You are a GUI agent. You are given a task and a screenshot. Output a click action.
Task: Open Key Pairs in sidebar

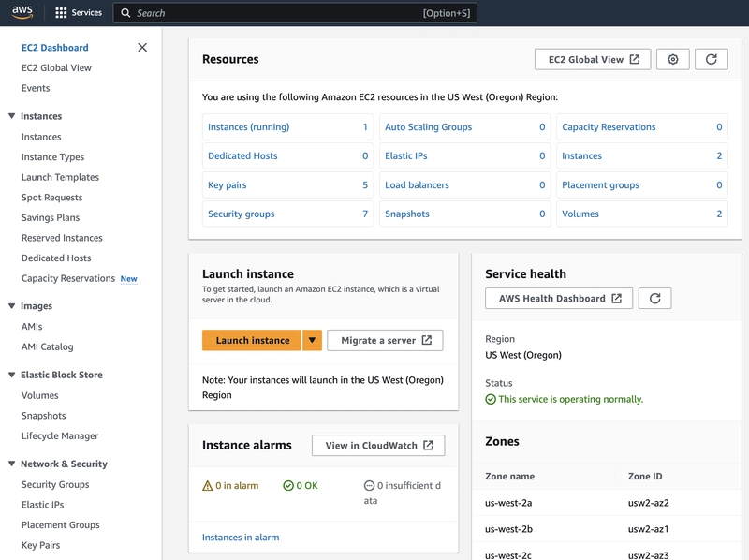click(40, 545)
